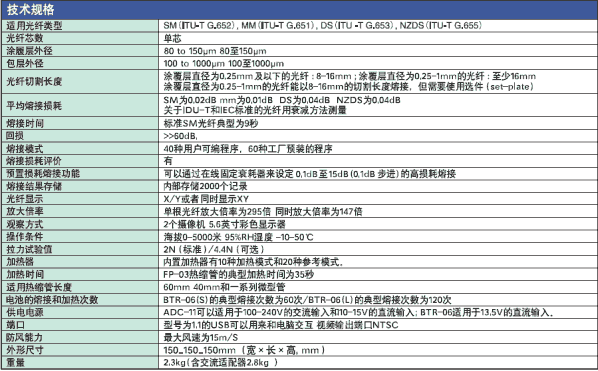The height and width of the screenshot is (371, 598).
Task: Select the 适用光纤类型 row label
Action: pos(34,26)
